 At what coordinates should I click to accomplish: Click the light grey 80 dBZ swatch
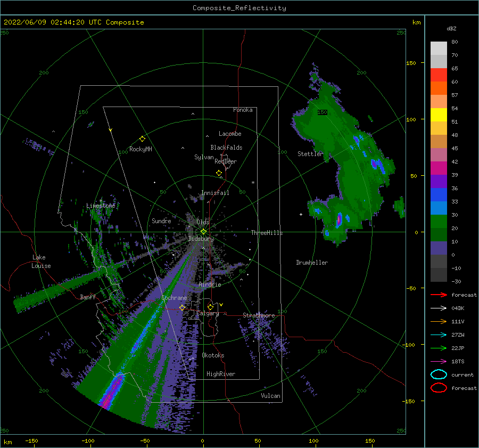[439, 48]
